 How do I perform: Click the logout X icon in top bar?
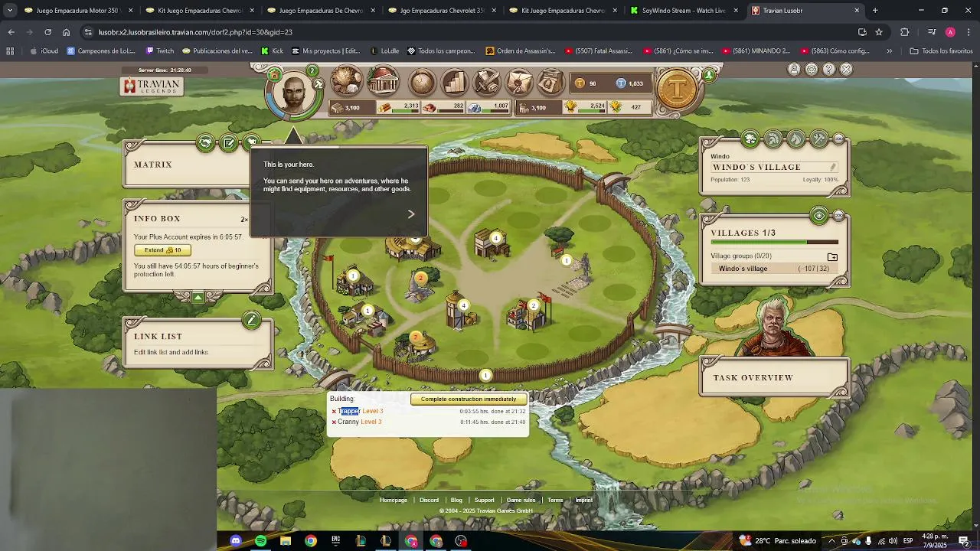click(846, 70)
